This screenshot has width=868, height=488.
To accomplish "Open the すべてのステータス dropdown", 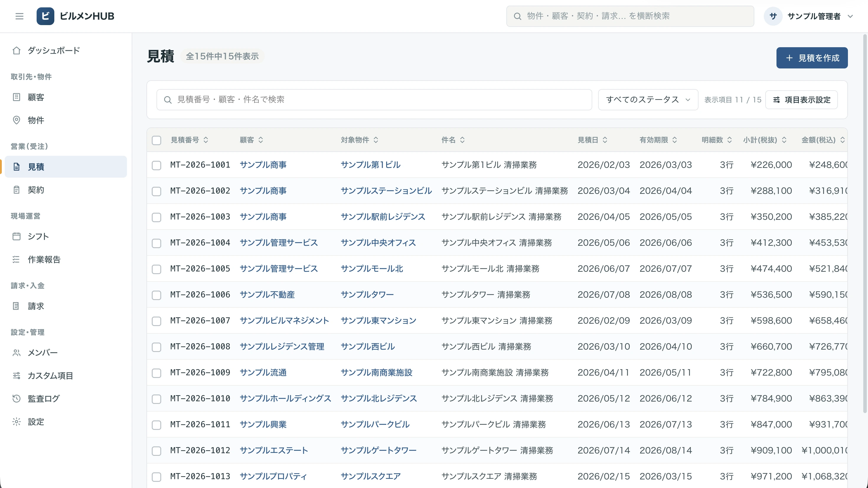I will (648, 100).
